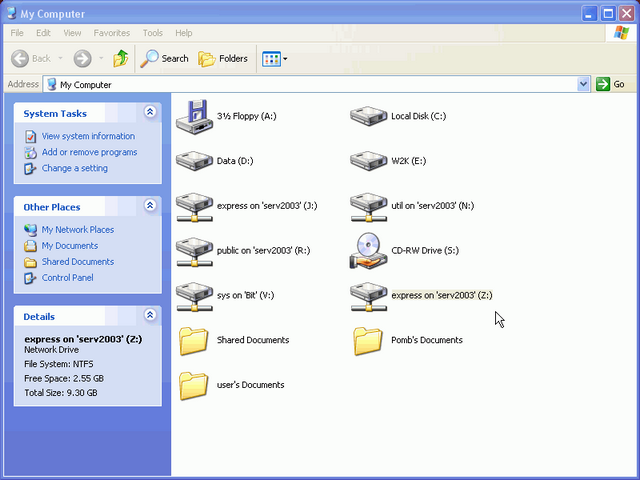The width and height of the screenshot is (640, 480).
Task: Toggle the Folders pane button
Action: tap(223, 59)
